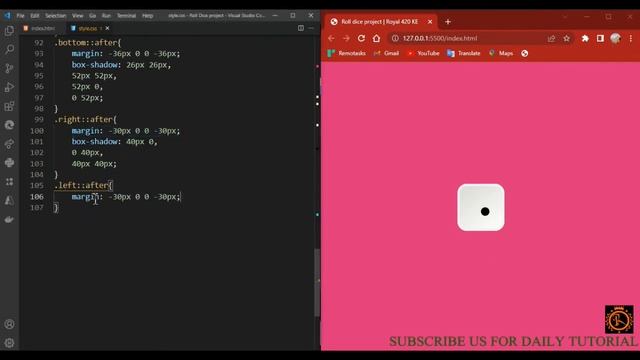Open the Manage gear in VS Code
The width and height of the screenshot is (640, 360).
point(9,343)
